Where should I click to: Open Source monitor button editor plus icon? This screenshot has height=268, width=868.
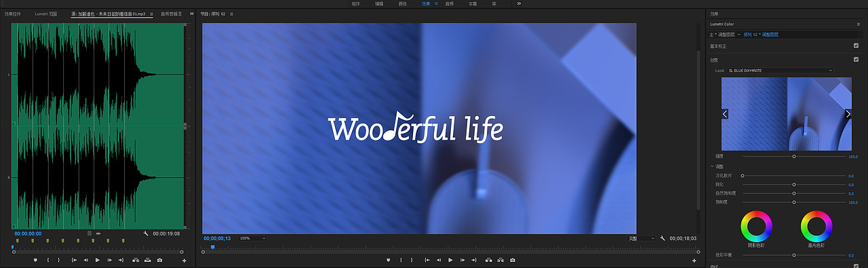184,261
